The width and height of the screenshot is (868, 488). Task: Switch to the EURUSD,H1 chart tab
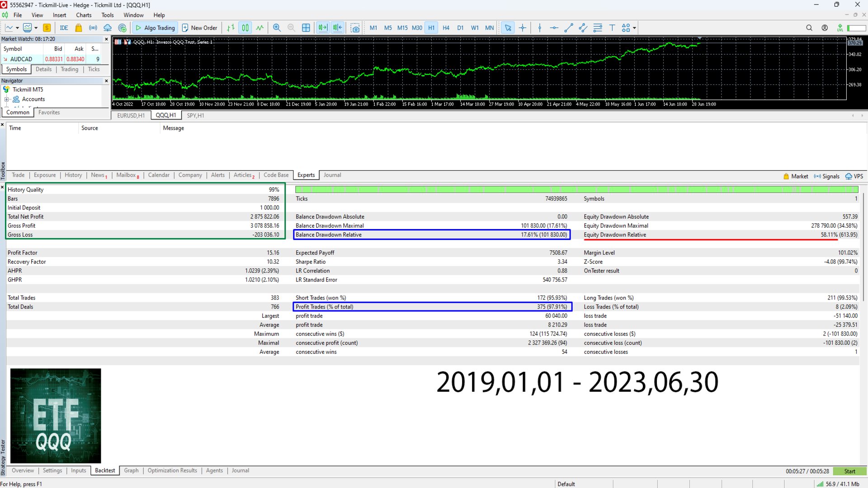tap(131, 115)
